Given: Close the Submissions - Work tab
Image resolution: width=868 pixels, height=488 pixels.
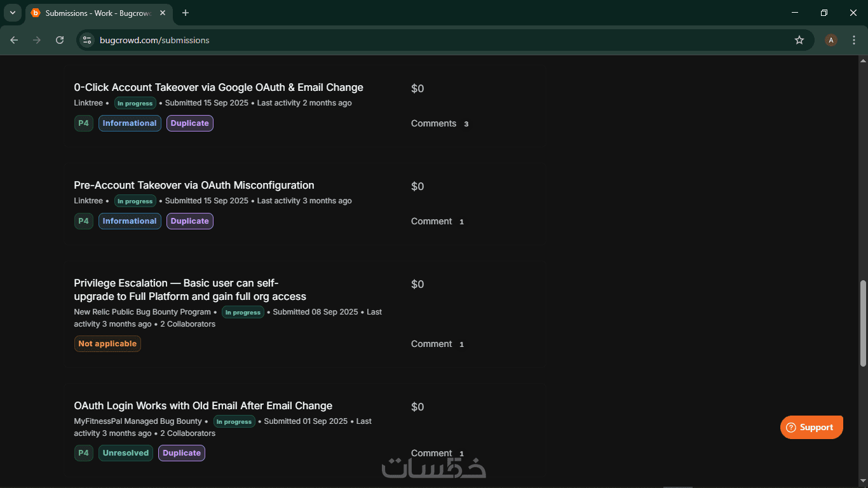Looking at the screenshot, I should coord(164,13).
